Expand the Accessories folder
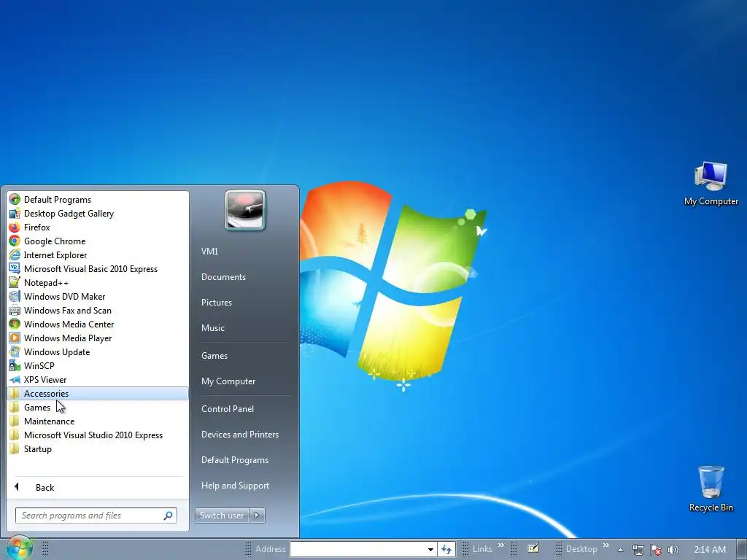Image resolution: width=747 pixels, height=560 pixels. 98,393
